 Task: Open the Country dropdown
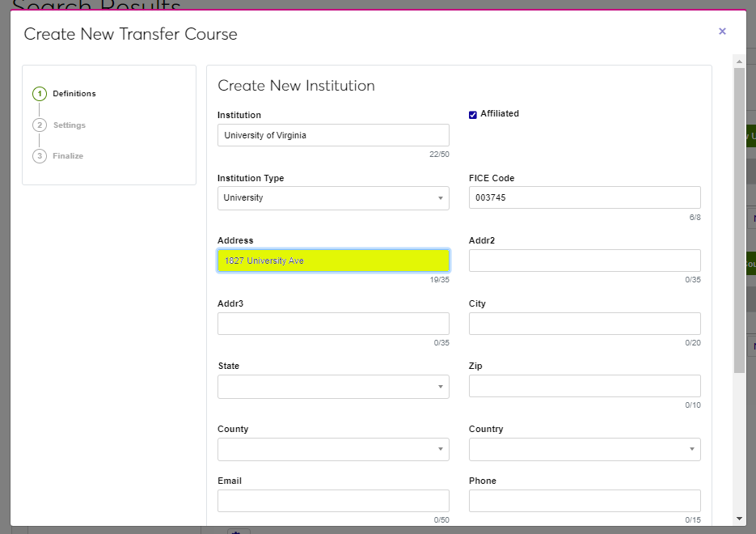pos(585,450)
